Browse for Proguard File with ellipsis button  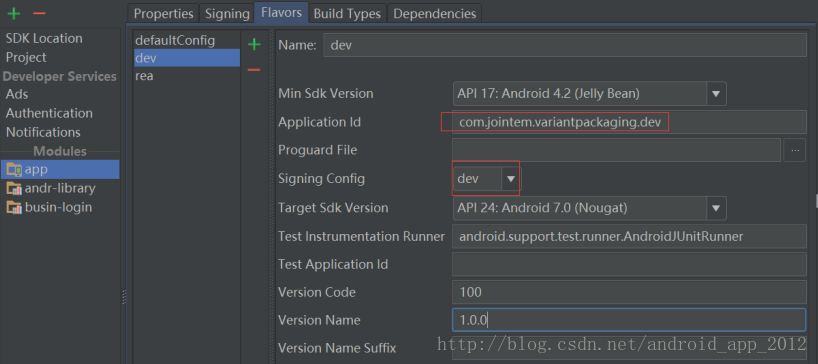click(x=795, y=150)
